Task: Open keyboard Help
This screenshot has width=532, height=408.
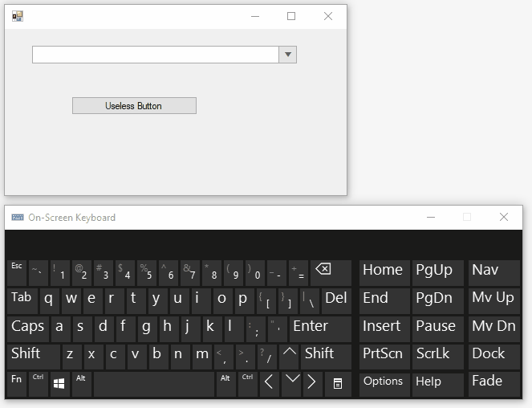Action: [x=438, y=384]
